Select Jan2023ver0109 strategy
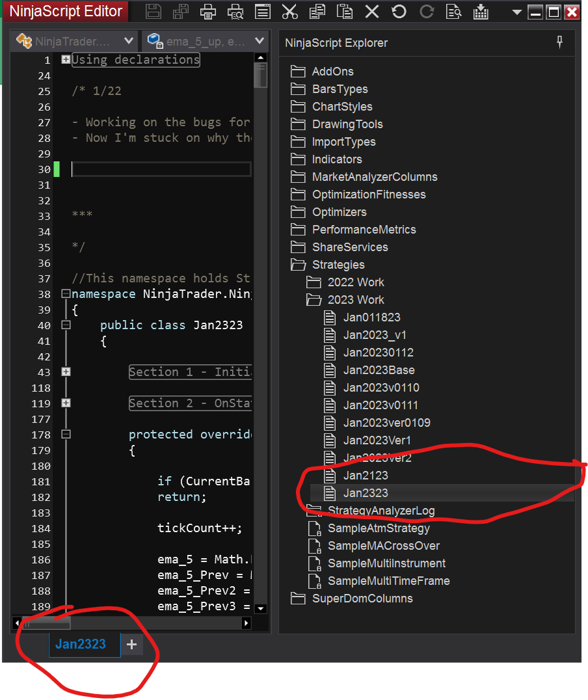This screenshot has width=588, height=700. pyautogui.click(x=386, y=423)
